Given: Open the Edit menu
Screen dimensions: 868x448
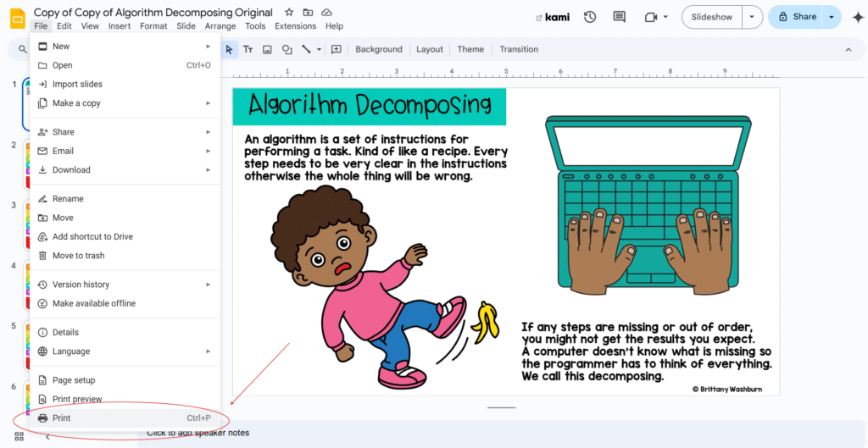Looking at the screenshot, I should click(x=64, y=26).
